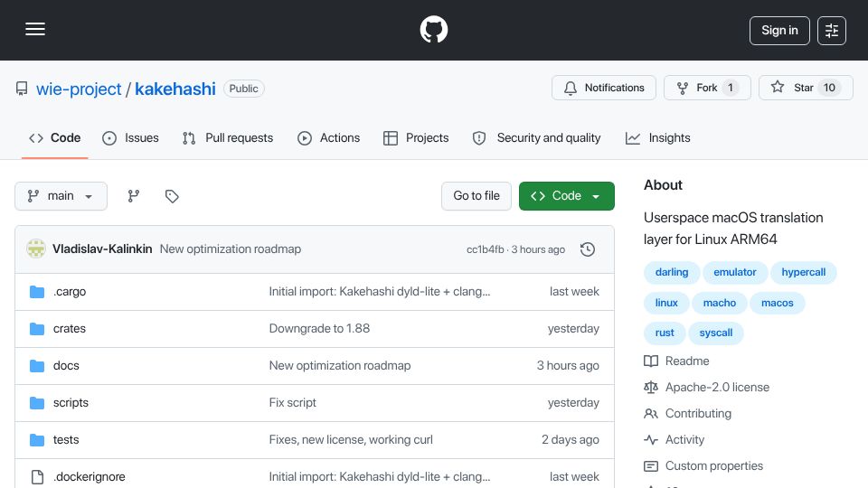View tags via the tag icon
The width and height of the screenshot is (868, 488).
click(172, 196)
